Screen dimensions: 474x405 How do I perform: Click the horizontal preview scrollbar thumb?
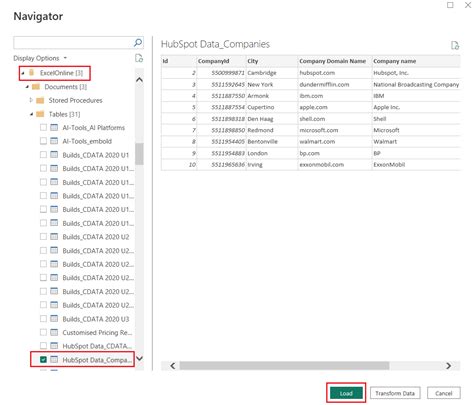284,366
